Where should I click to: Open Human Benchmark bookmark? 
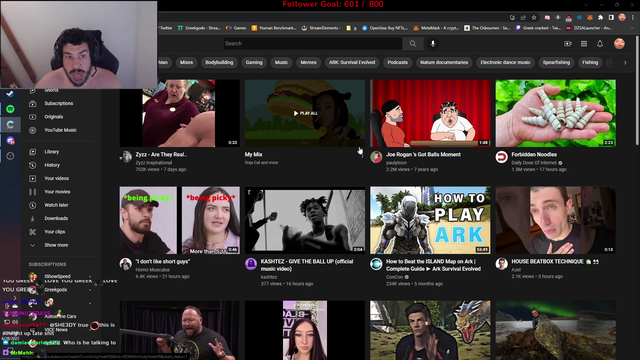pos(274,28)
